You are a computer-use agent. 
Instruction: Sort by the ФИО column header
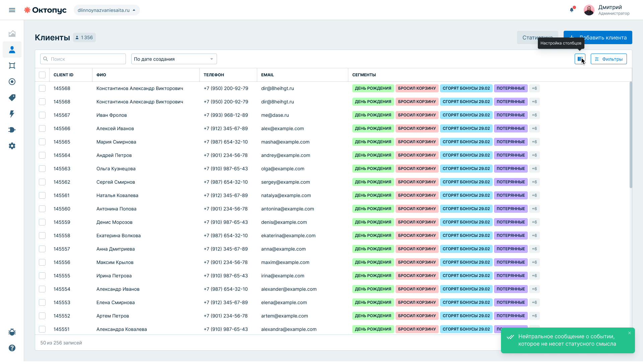pyautogui.click(x=101, y=75)
